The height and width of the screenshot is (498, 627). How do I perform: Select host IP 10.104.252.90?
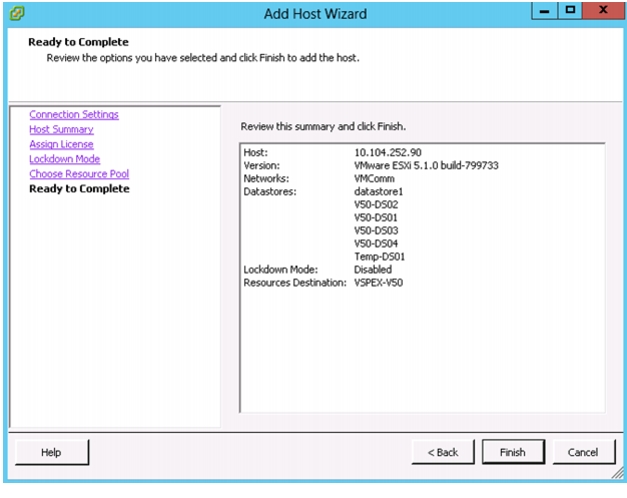coord(387,152)
